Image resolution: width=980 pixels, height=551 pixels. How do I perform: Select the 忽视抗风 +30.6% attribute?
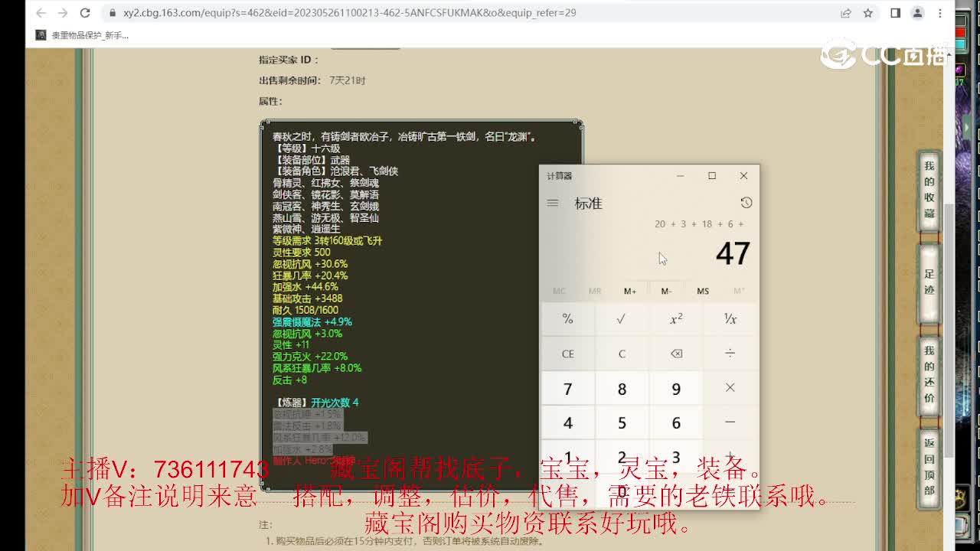[310, 264]
